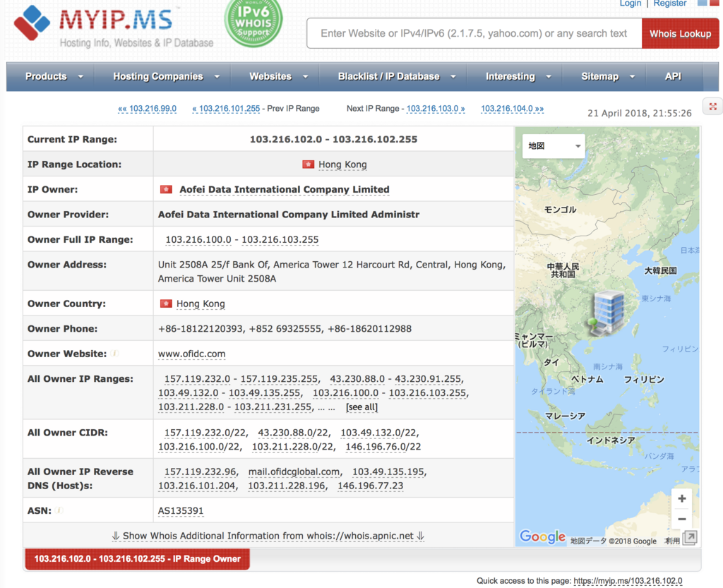Expand the Hosting Companies menu
The height and width of the screenshot is (588, 723).
tap(165, 76)
